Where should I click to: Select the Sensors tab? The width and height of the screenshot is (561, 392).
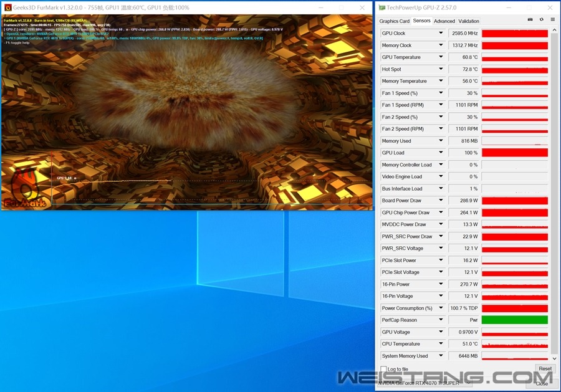tap(421, 21)
